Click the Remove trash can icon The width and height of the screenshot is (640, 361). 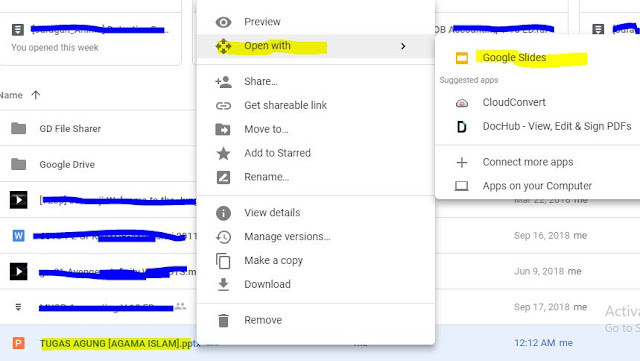pyautogui.click(x=223, y=321)
